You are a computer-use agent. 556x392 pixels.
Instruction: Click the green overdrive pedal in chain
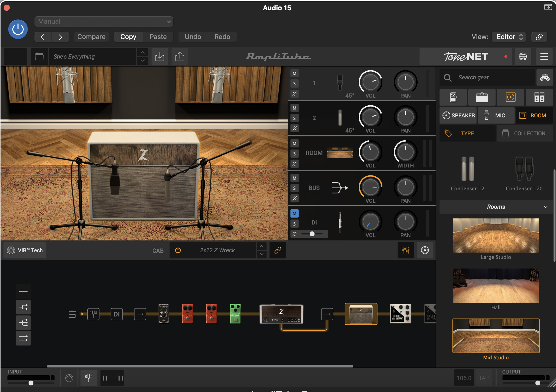click(x=235, y=314)
